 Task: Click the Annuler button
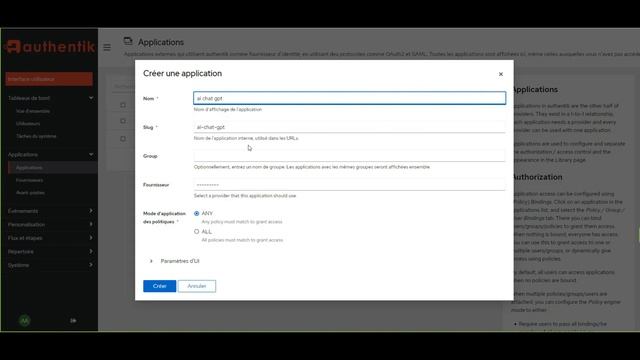[x=197, y=286]
